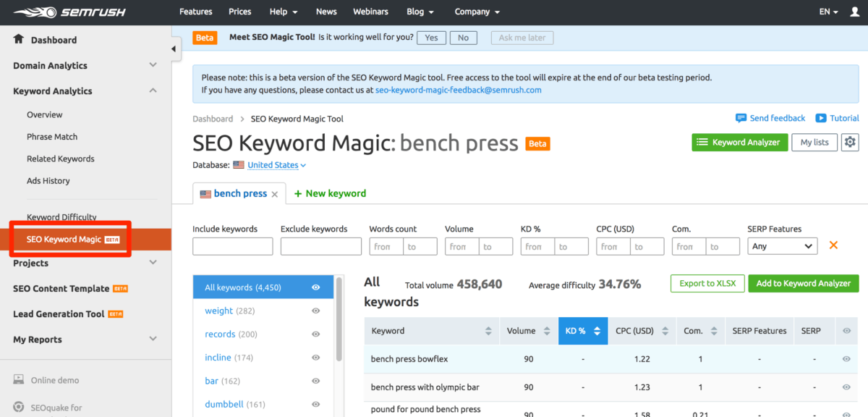Image resolution: width=868 pixels, height=417 pixels.
Task: Click Export to XLSX
Action: [707, 283]
